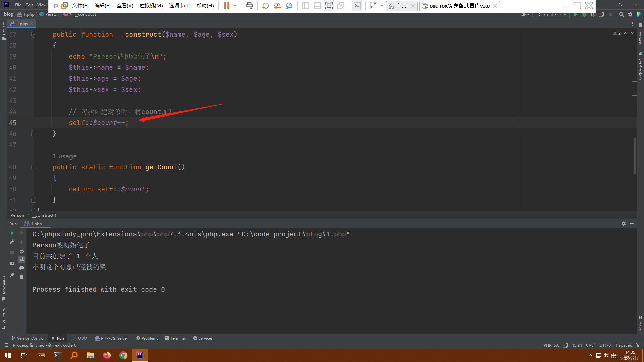The width and height of the screenshot is (644, 362).
Task: Toggle scroll-to-end in the Run console
Action: (22, 259)
